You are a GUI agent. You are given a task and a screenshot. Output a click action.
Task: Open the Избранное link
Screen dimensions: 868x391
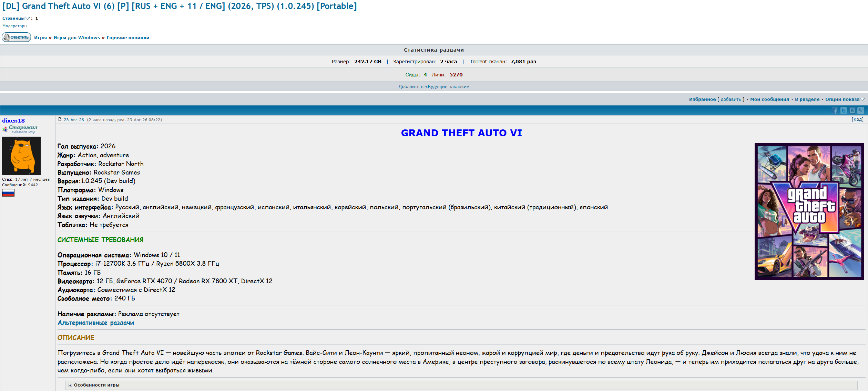click(702, 99)
